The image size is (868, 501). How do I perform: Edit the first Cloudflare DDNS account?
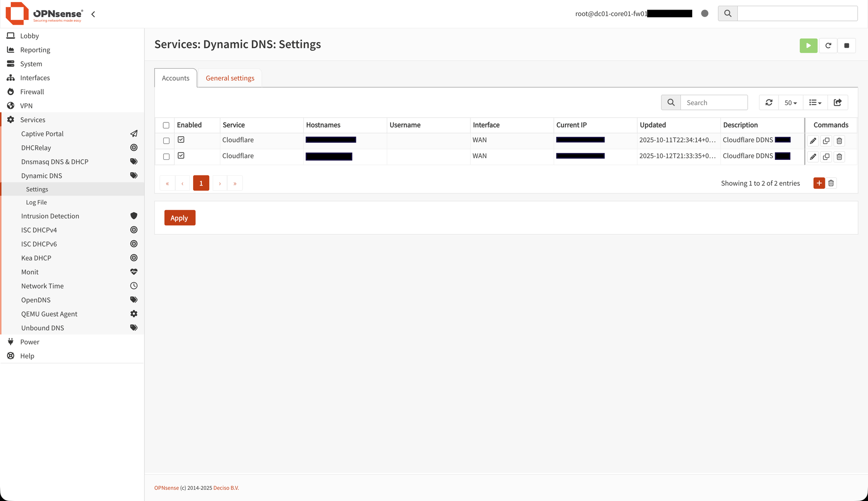click(x=812, y=140)
